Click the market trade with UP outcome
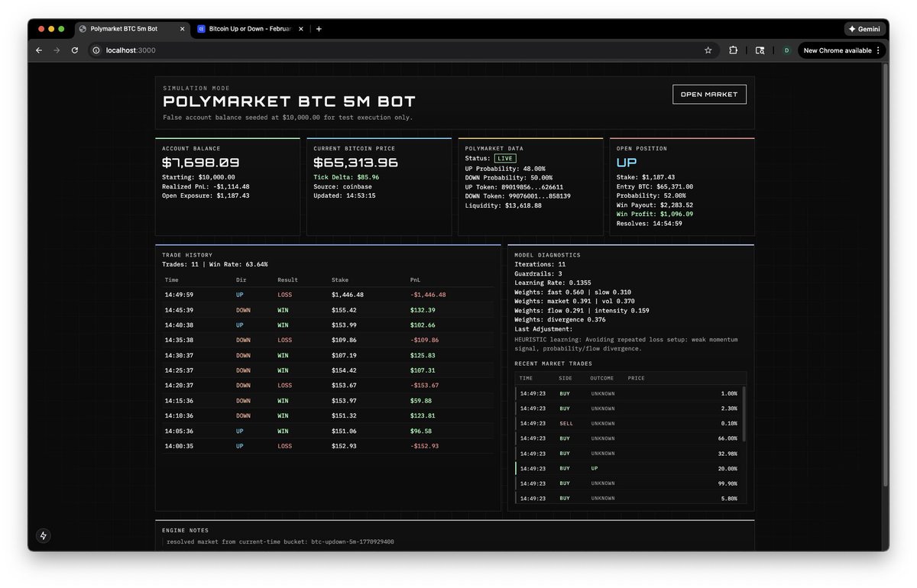This screenshot has width=917, height=588. coord(628,468)
